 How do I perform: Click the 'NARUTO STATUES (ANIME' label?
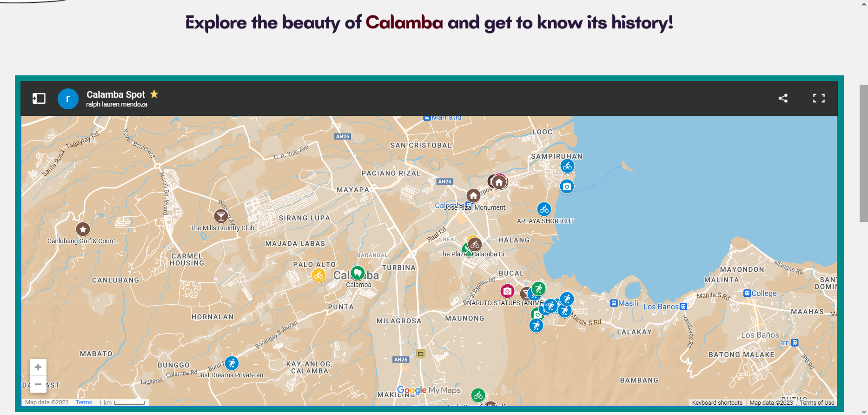coord(505,303)
